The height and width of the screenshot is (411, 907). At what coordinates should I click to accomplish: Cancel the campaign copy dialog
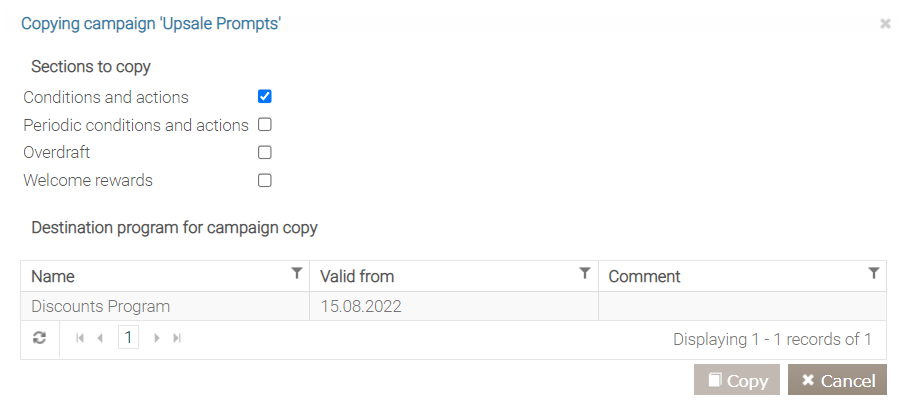point(837,380)
